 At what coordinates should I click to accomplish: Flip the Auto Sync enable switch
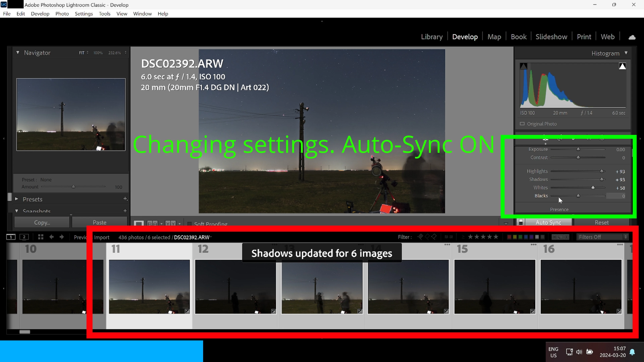pos(521,222)
